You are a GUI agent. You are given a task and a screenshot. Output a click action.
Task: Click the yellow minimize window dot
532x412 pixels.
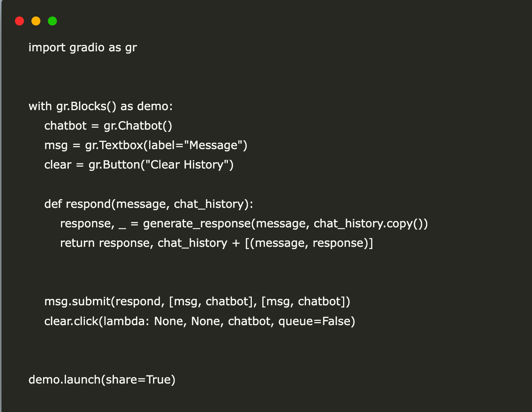tap(36, 21)
